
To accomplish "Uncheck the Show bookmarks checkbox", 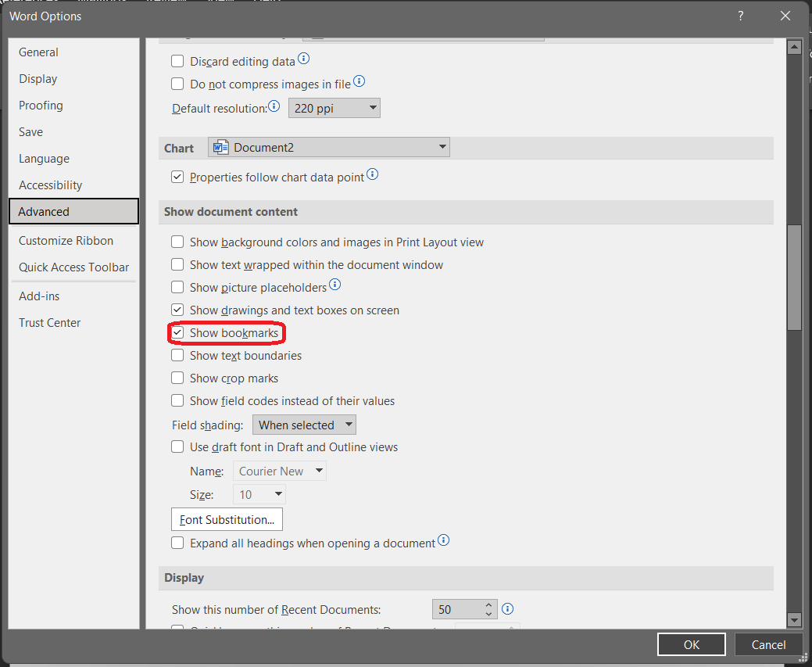I will tap(178, 333).
